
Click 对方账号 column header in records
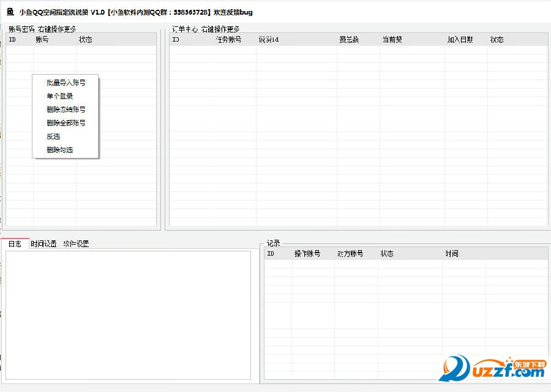tap(356, 253)
